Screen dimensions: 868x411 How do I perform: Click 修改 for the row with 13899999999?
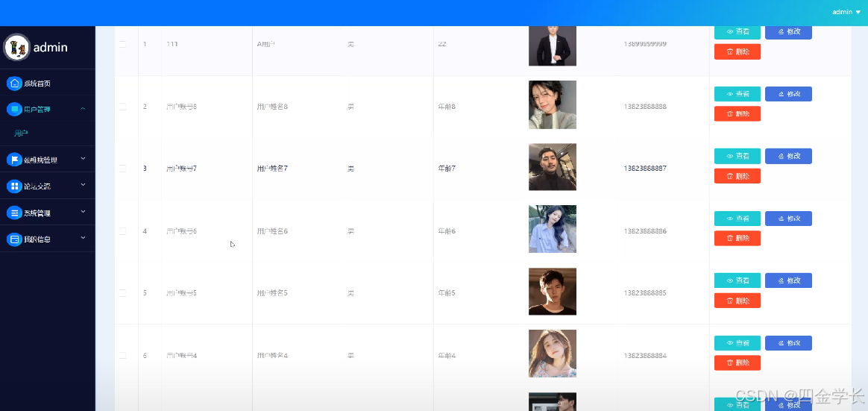(788, 31)
